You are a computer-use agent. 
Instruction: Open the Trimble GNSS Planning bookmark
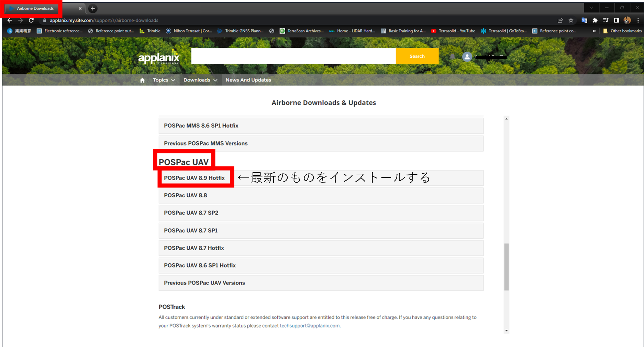tap(241, 31)
